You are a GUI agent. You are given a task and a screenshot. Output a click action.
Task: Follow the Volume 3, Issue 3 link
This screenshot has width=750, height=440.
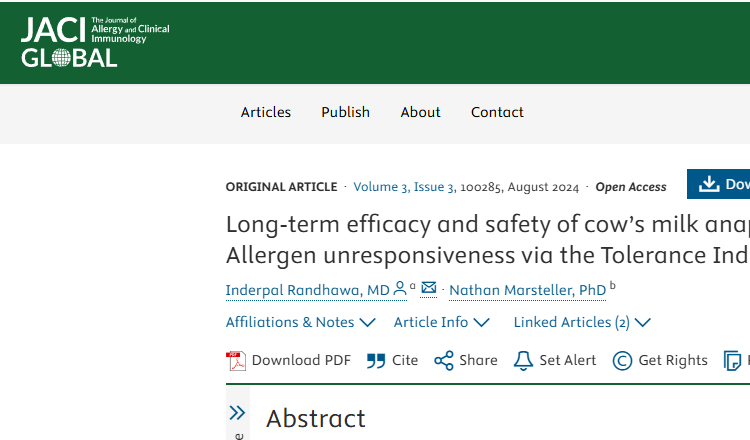pyautogui.click(x=404, y=187)
